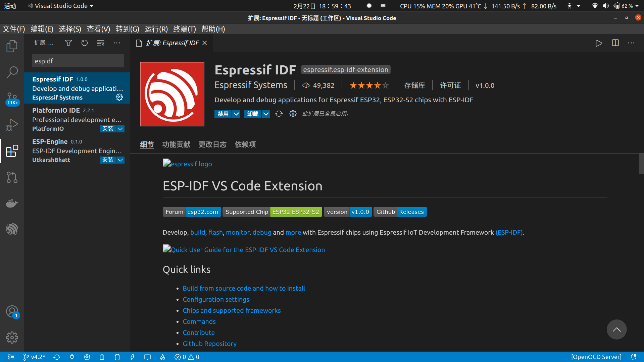The width and height of the screenshot is (644, 362).
Task: Expand the PlatformIO 安装 install dropdown
Action: tap(120, 129)
